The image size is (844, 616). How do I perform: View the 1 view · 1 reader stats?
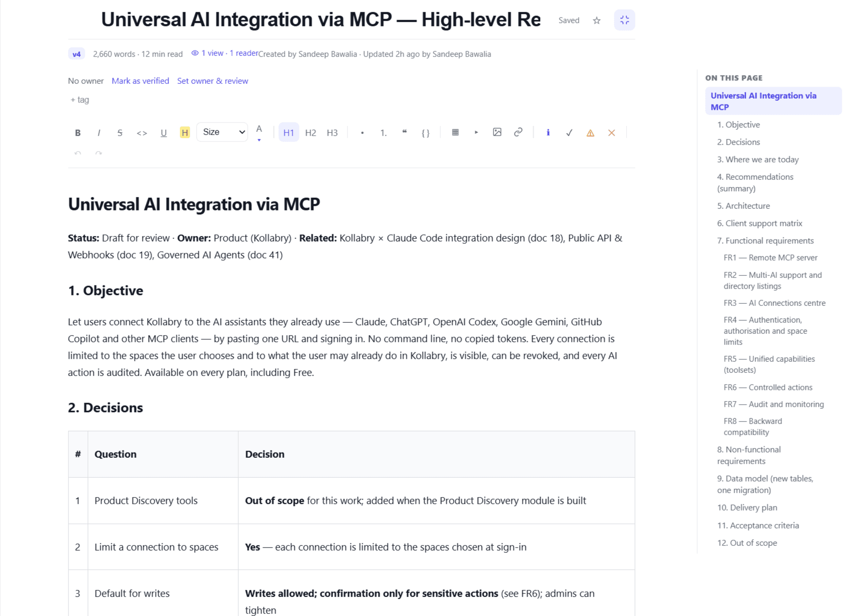[225, 53]
